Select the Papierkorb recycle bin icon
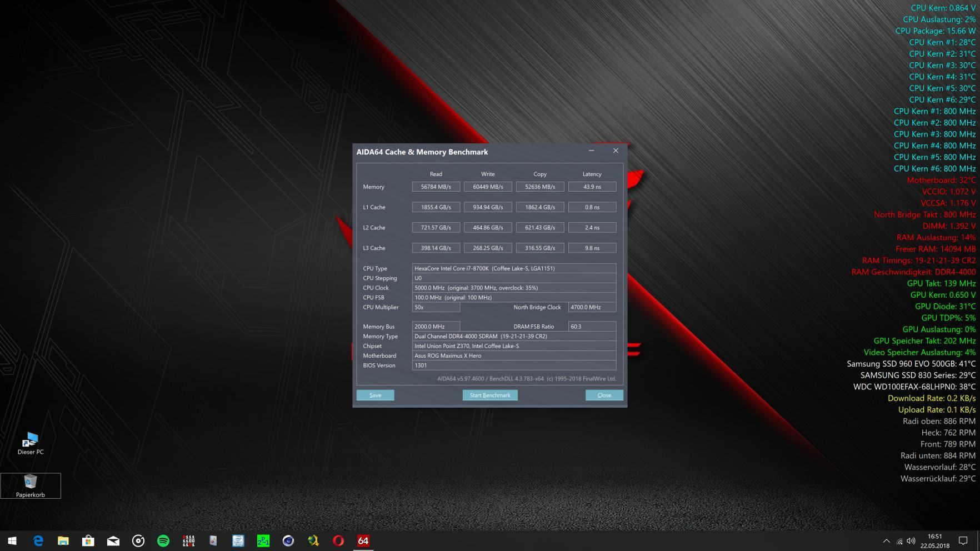The width and height of the screenshot is (980, 551). tap(31, 486)
